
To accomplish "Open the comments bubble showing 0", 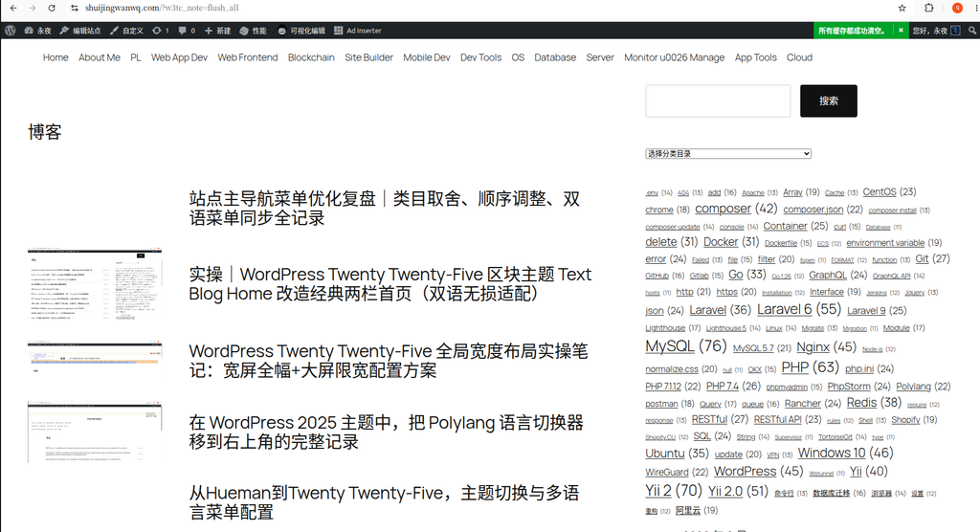I will (187, 30).
